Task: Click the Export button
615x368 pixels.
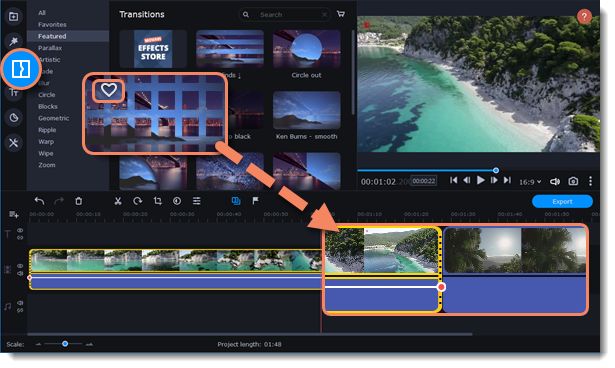Action: pyautogui.click(x=562, y=202)
